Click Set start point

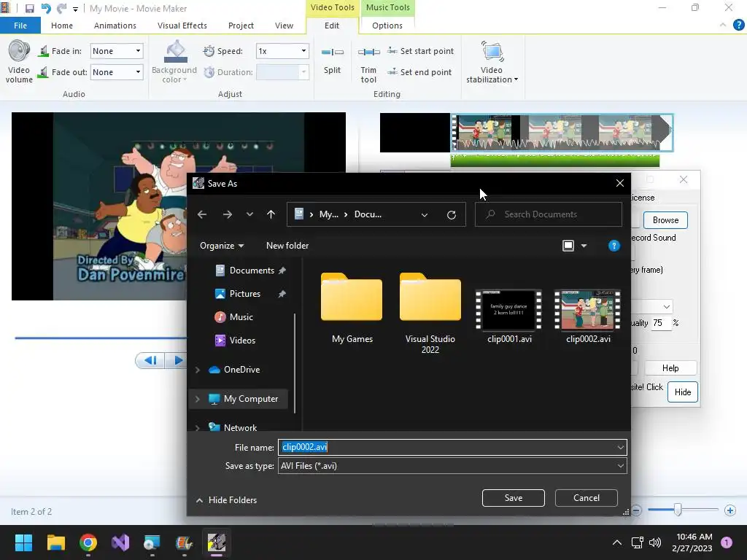[421, 51]
